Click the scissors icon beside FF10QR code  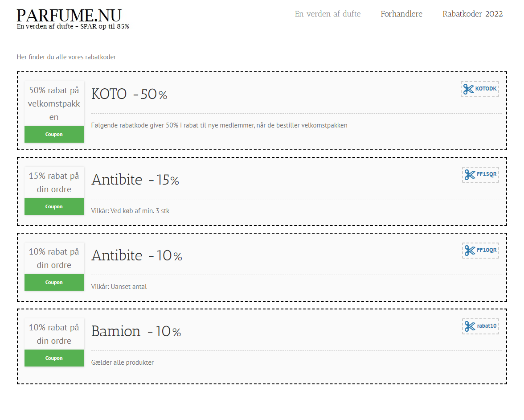[470, 251]
